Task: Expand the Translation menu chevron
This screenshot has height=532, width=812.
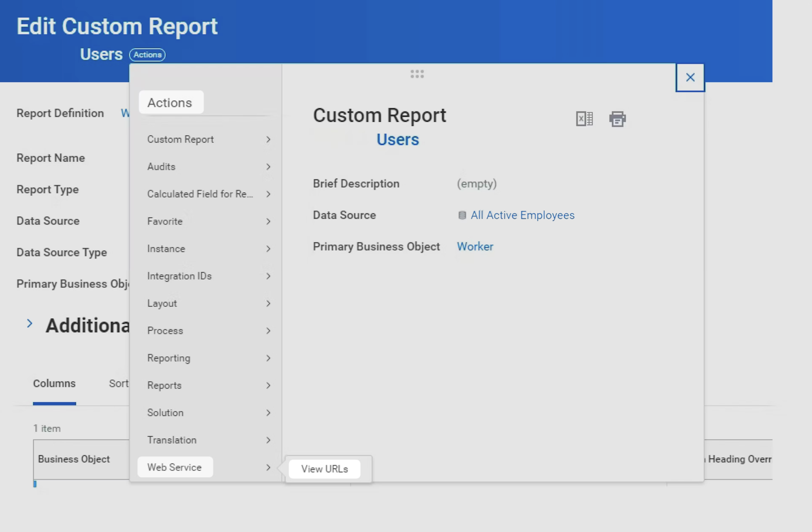Action: point(268,440)
